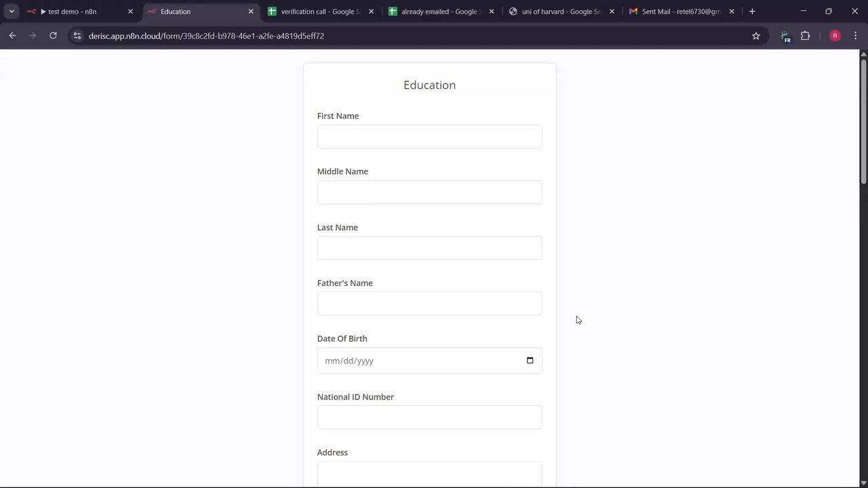Screen dimensions: 868x488
Task: Restore down the Chrome window
Action: [829, 12]
